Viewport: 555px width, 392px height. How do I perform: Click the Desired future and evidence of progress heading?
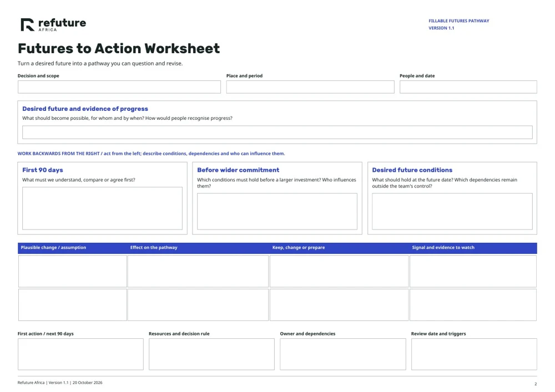coord(85,109)
